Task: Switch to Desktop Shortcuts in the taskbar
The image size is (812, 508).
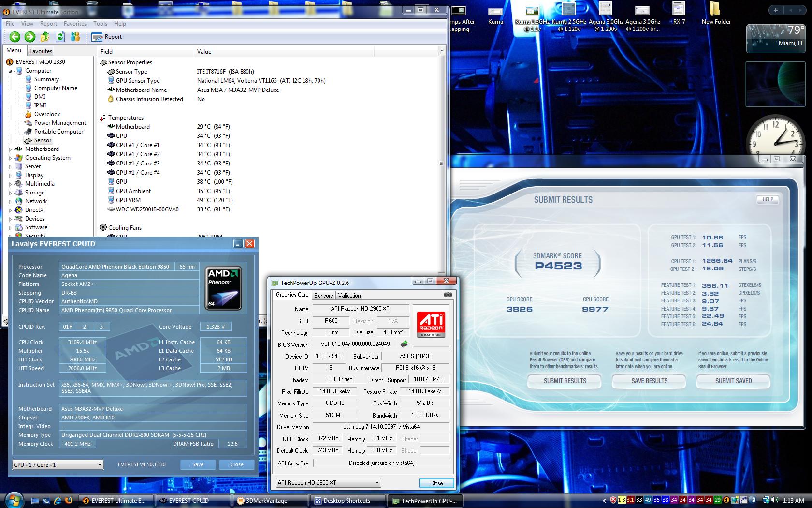Action: 347,501
